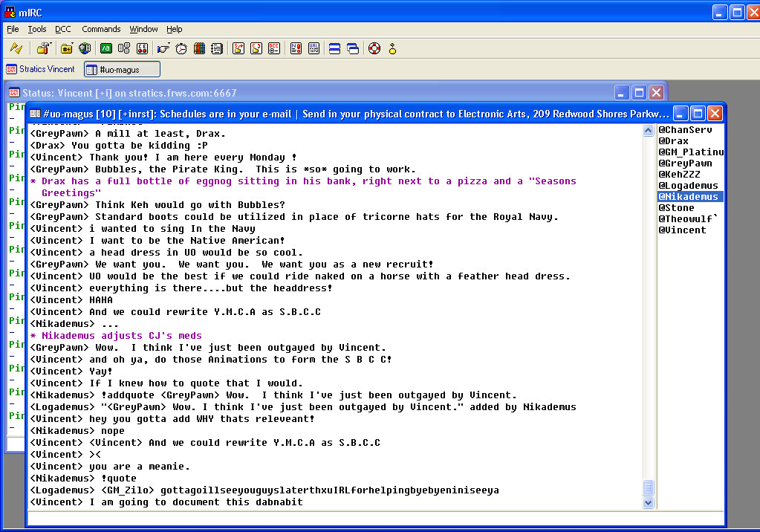Open the File menu
Image resolution: width=760 pixels, height=532 pixels.
coord(13,29)
